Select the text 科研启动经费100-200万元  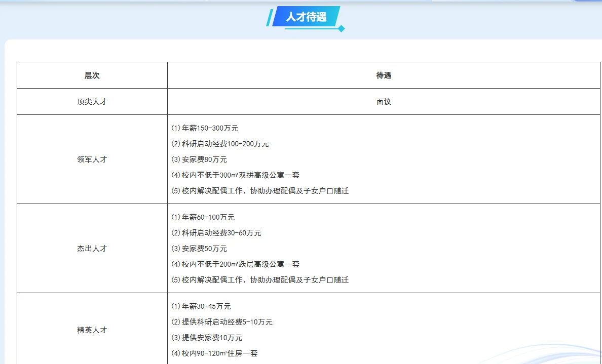(225, 144)
